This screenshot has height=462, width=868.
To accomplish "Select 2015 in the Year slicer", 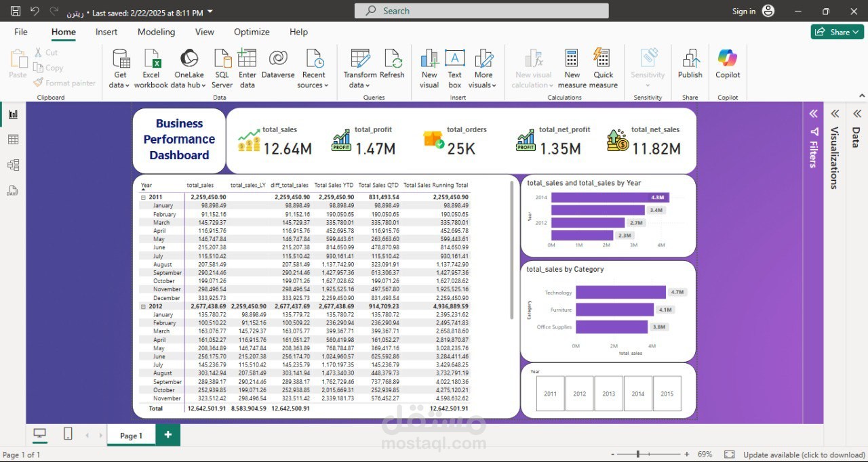I will pos(667,393).
